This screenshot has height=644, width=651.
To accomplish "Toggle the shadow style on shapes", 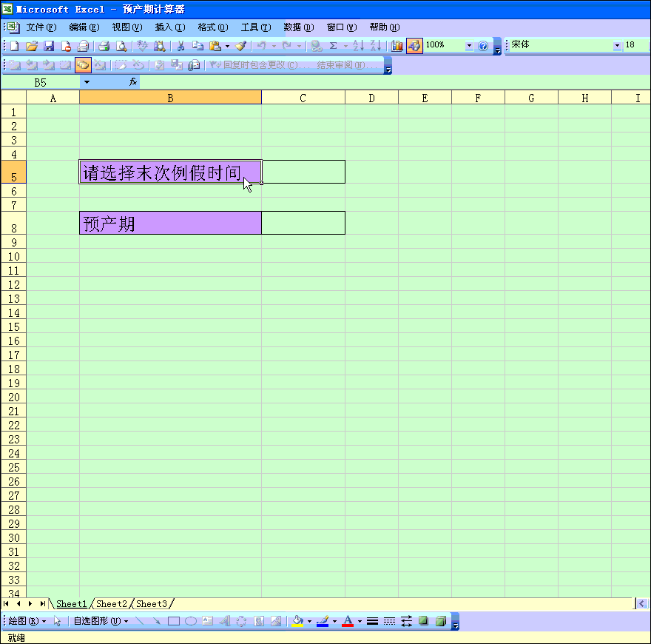I will point(422,622).
